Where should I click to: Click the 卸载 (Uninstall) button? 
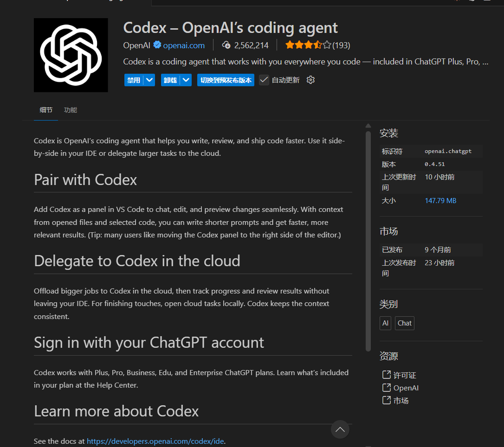click(x=170, y=80)
